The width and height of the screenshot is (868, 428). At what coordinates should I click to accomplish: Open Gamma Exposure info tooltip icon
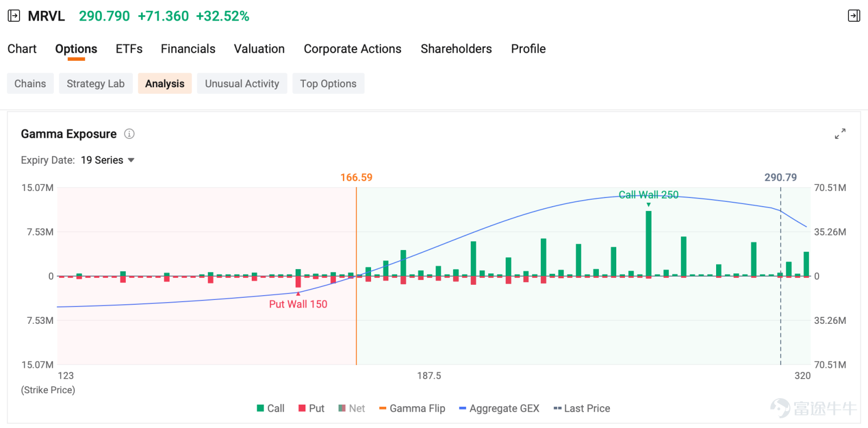[x=129, y=133]
